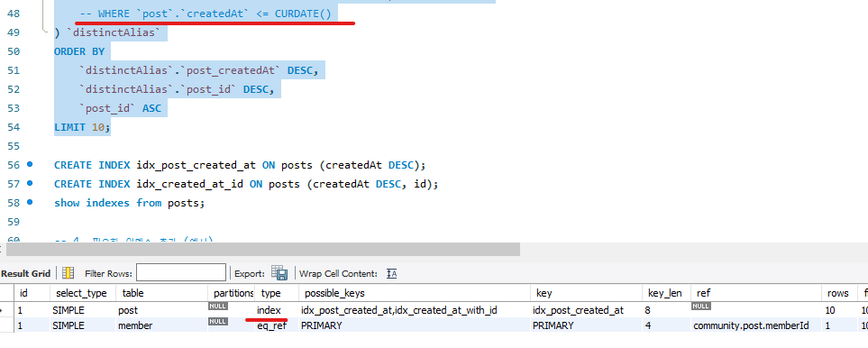Viewport: 868px width, 348px height.
Task: Select the row indicator arrow of the post row
Action: coord(3,310)
